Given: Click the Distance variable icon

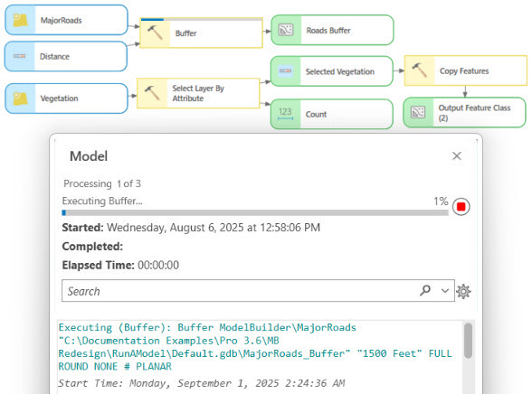Looking at the screenshot, I should tap(20, 56).
